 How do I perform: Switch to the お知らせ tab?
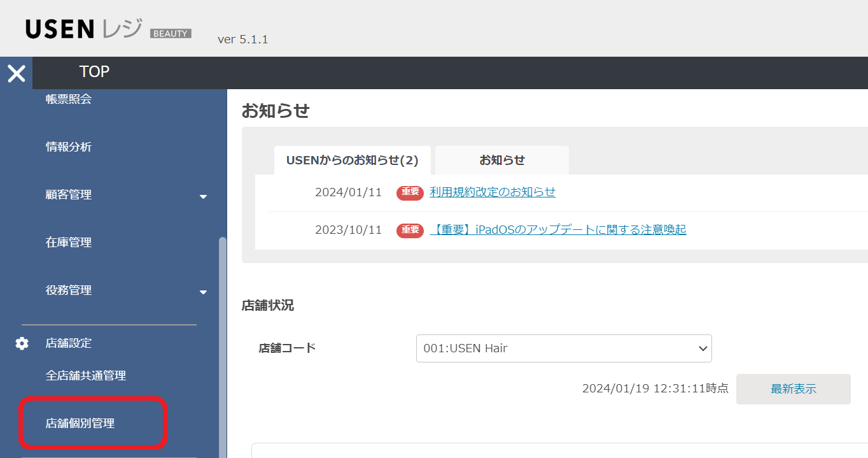(x=501, y=161)
